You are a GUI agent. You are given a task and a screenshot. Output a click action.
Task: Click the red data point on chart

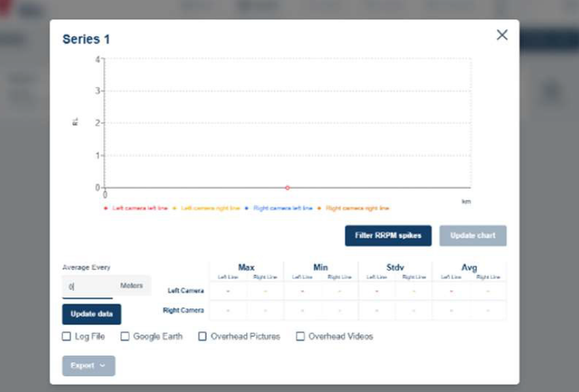[287, 188]
